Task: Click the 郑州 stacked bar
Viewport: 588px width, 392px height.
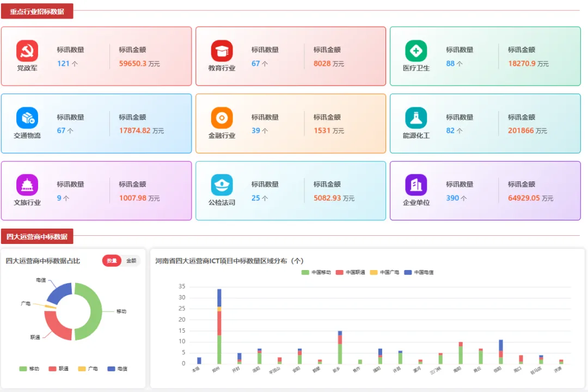Action: [x=219, y=326]
